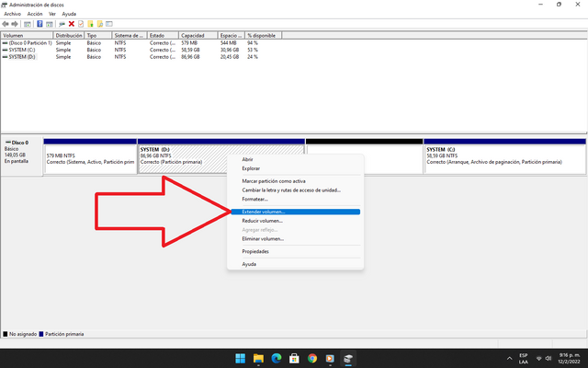Click the 94 % available cell
The image size is (588, 368).
[x=253, y=43]
